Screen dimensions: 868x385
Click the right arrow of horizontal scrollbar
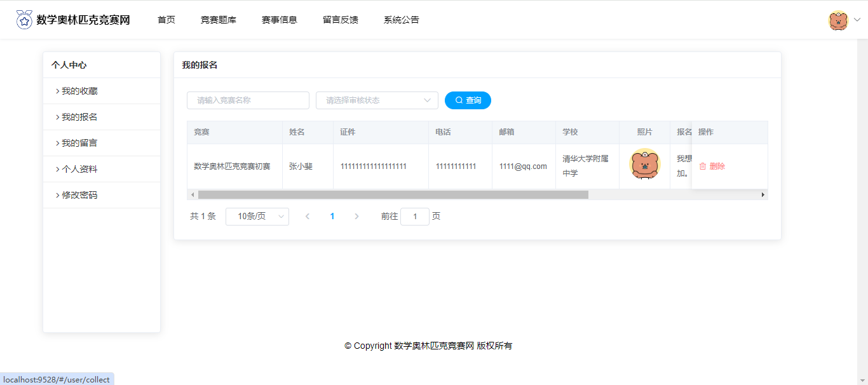tap(763, 194)
